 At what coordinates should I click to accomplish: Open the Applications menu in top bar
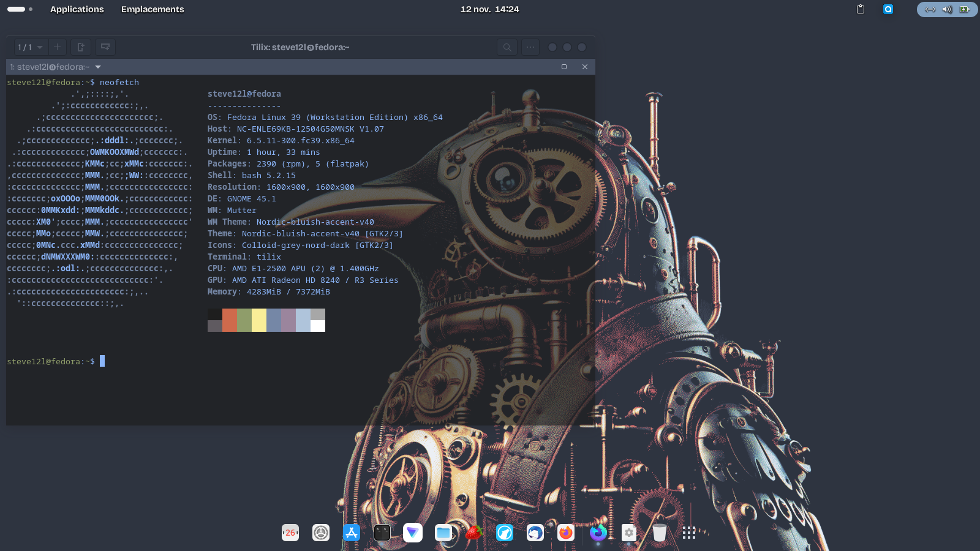tap(77, 9)
